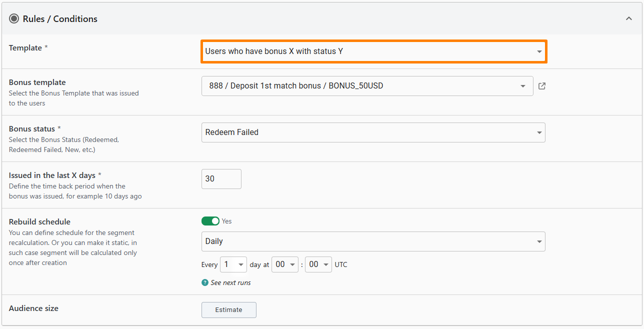Viewport: 644px width, 329px height.
Task: Click the Rebuild schedule label
Action: coord(39,222)
